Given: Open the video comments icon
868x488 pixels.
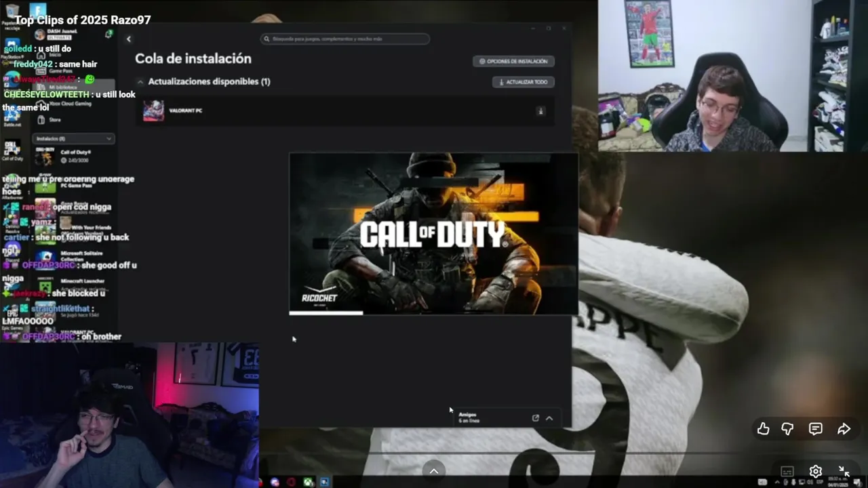Looking at the screenshot, I should tap(816, 429).
